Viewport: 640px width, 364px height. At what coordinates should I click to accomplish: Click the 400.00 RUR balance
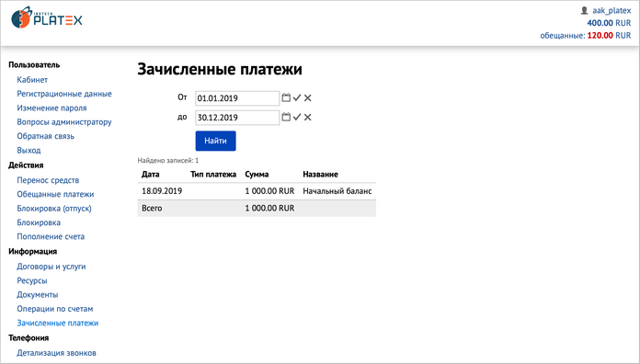(x=609, y=23)
